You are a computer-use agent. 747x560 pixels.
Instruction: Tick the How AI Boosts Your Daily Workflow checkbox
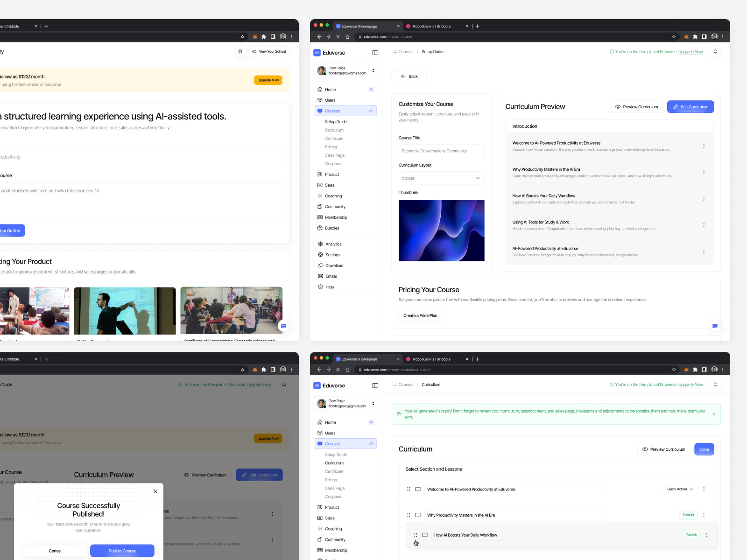(x=425, y=535)
